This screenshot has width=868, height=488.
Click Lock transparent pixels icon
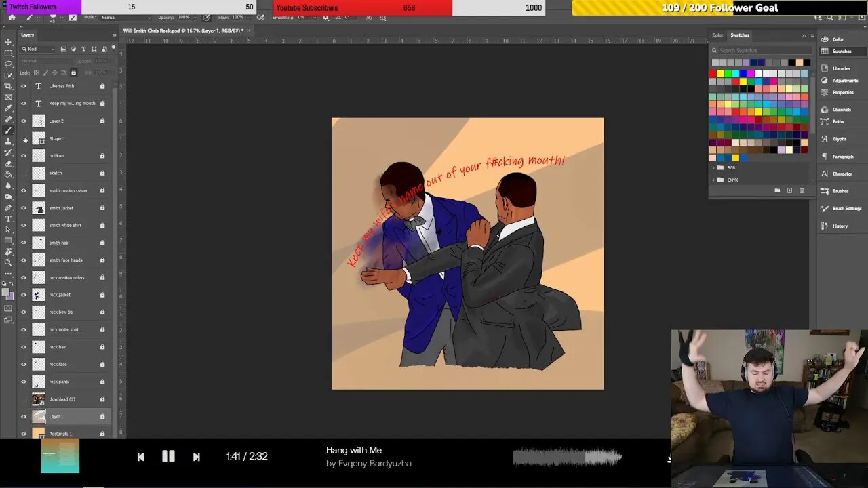36,73
